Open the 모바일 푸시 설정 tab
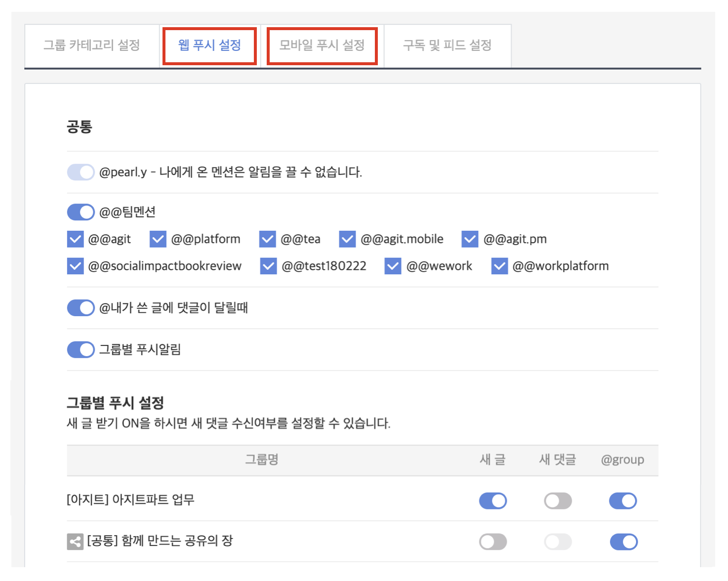 point(322,45)
